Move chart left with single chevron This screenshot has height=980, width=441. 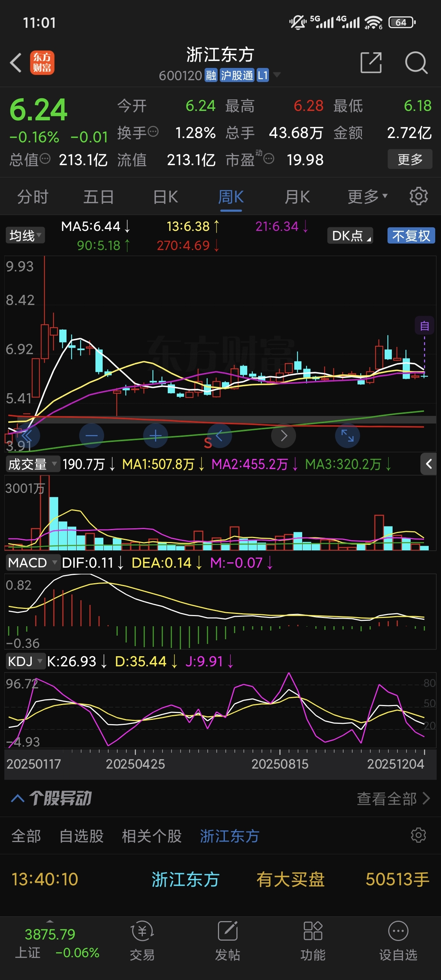(219, 435)
